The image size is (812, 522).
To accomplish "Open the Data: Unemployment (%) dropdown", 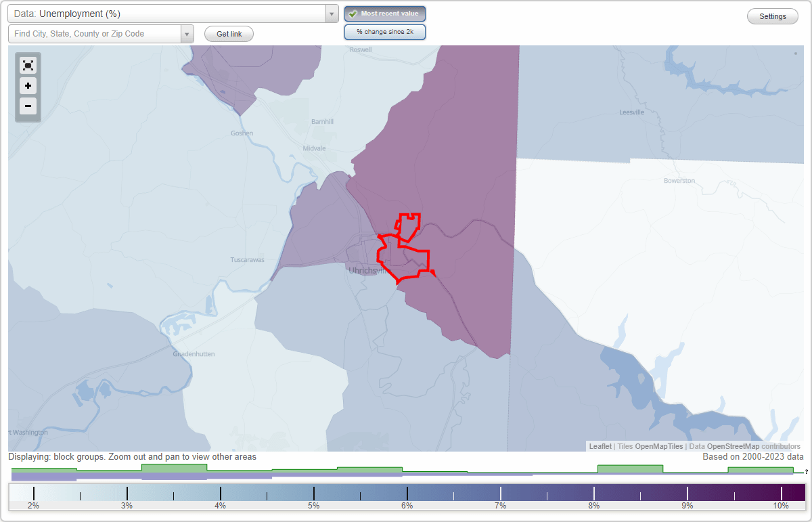I will pos(169,12).
